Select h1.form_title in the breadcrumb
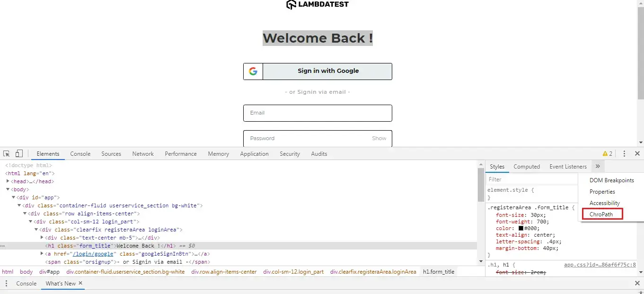Image resolution: width=644 pixels, height=294 pixels. pyautogui.click(x=438, y=272)
